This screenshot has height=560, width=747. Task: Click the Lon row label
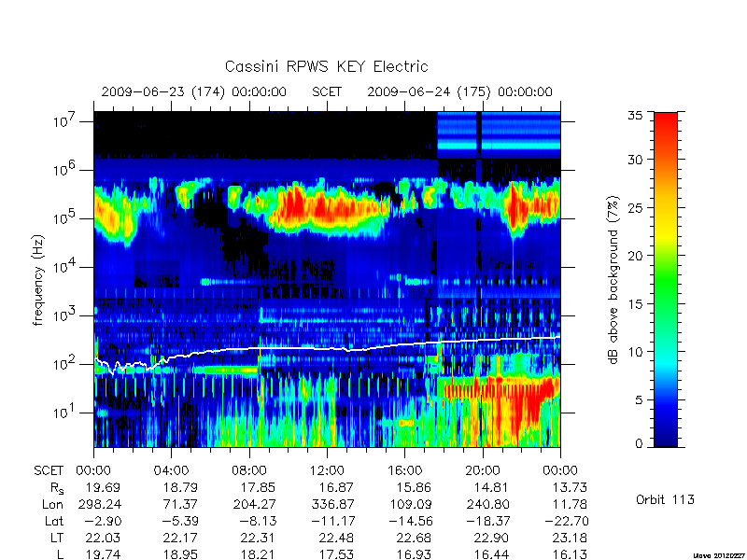click(53, 504)
